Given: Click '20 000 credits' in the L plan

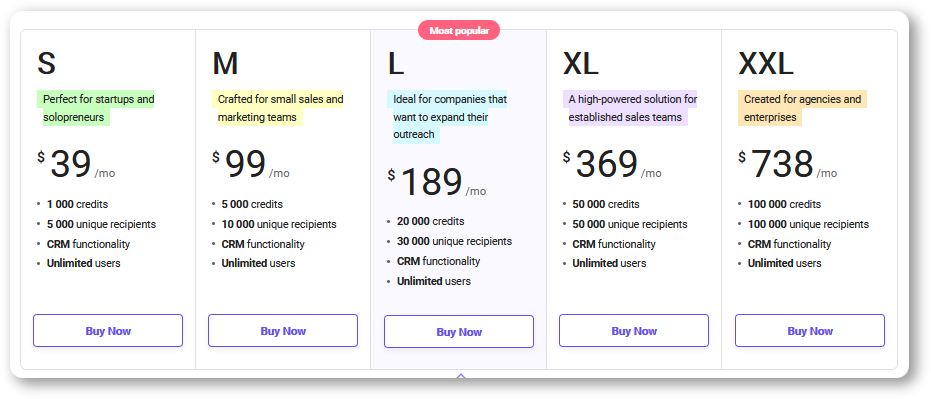Looking at the screenshot, I should click(430, 221).
